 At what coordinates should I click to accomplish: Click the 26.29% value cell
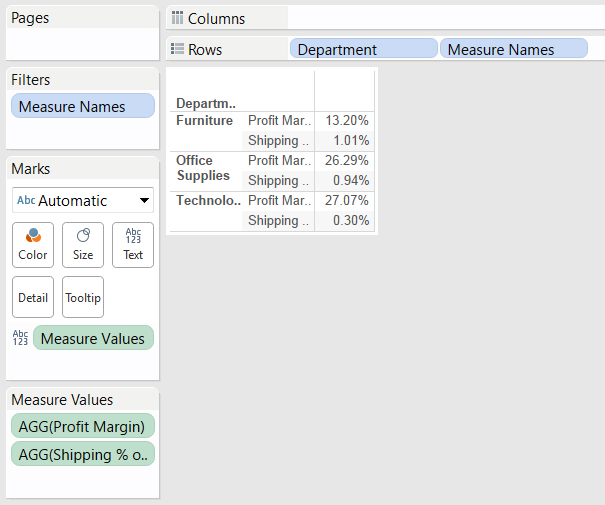pos(346,160)
